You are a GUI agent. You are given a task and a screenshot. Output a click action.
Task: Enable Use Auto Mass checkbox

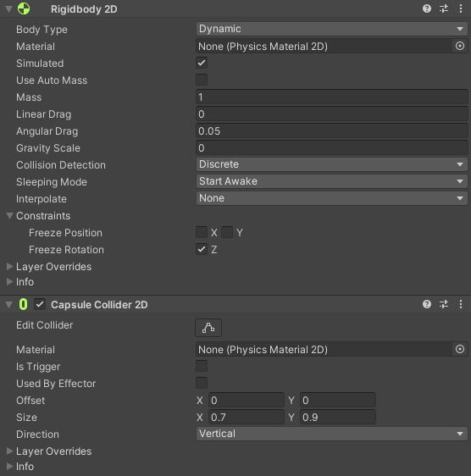(x=202, y=80)
